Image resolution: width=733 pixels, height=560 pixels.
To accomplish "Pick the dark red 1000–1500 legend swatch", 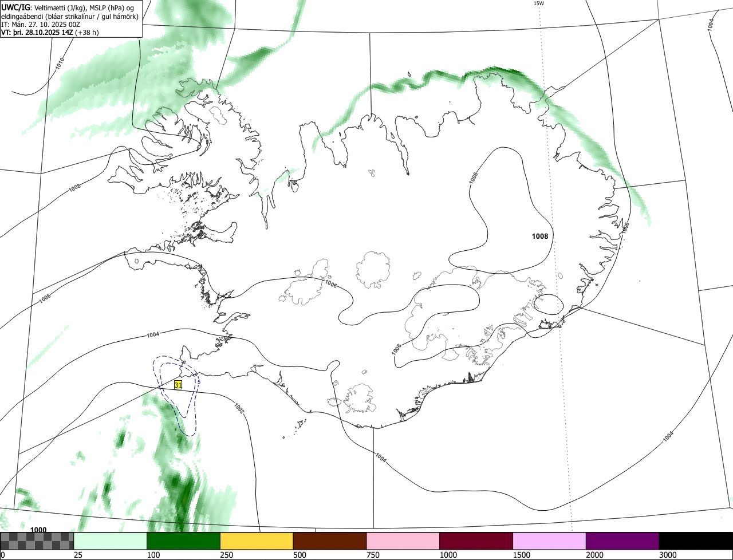I will 476,541.
